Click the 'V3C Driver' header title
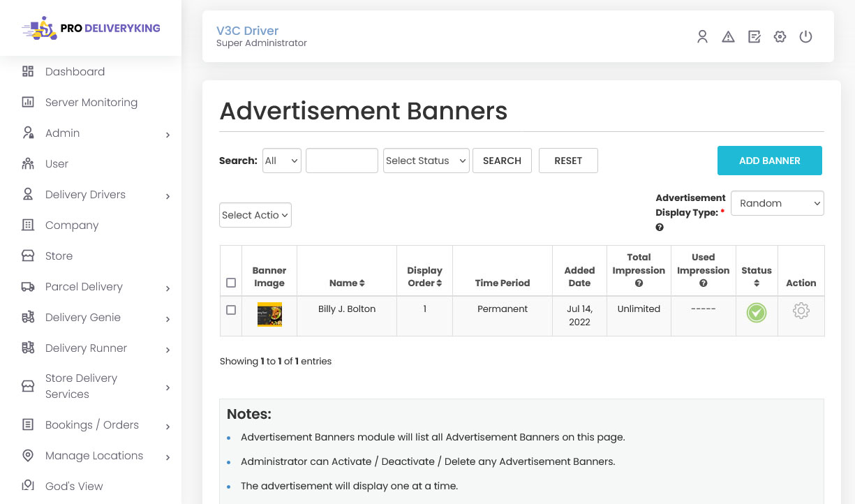The height and width of the screenshot is (504, 855). tap(248, 31)
